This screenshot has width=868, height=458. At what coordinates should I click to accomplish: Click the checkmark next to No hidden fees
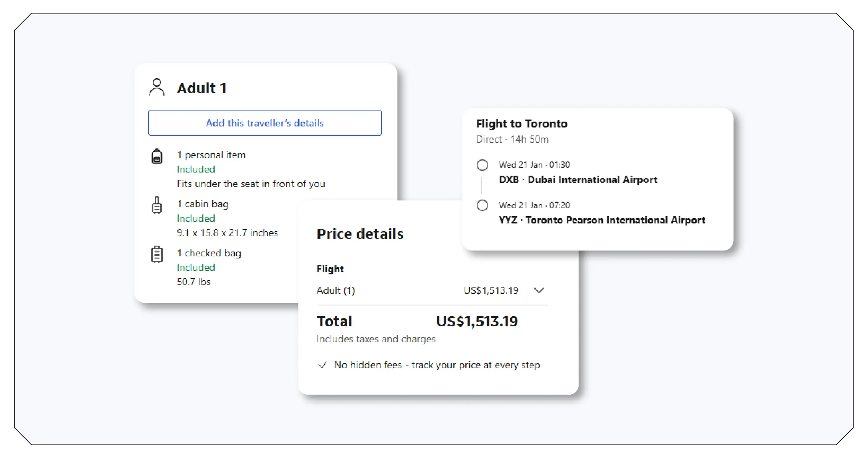(x=322, y=365)
